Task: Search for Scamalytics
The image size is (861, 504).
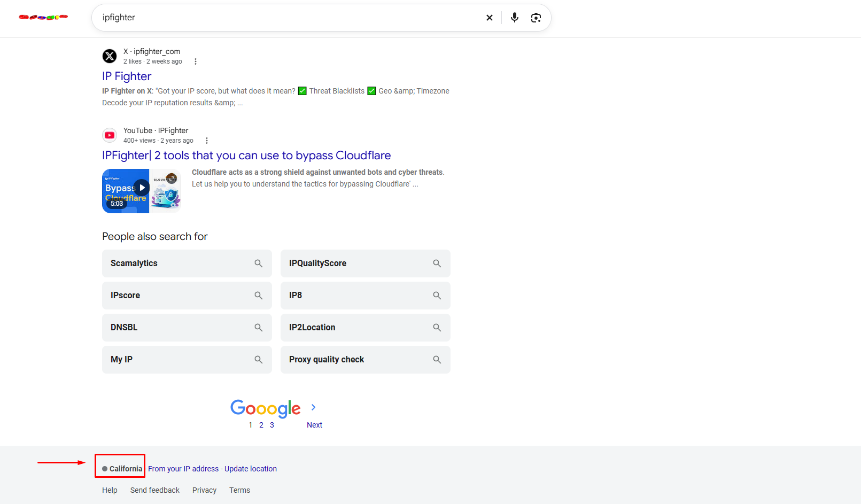Action: pos(187,263)
